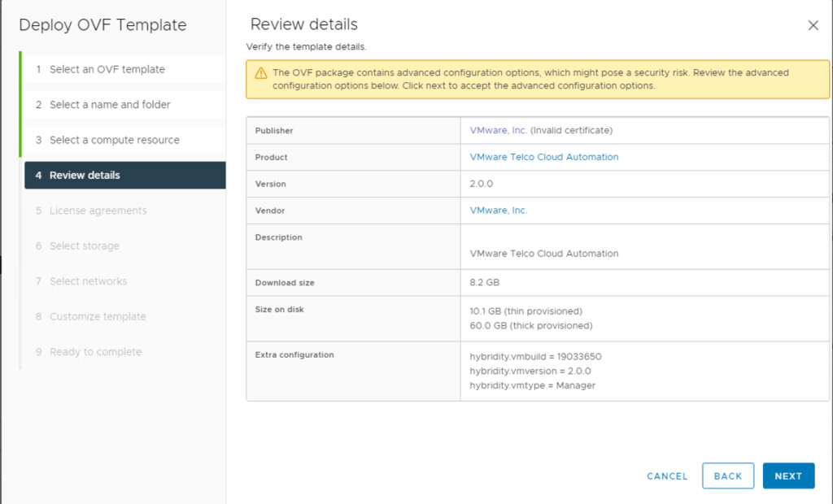
Task: Click the Deploy OVF Template title
Action: (x=102, y=25)
